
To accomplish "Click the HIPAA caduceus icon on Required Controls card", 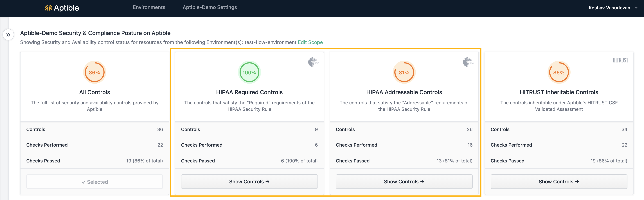I will tap(313, 62).
